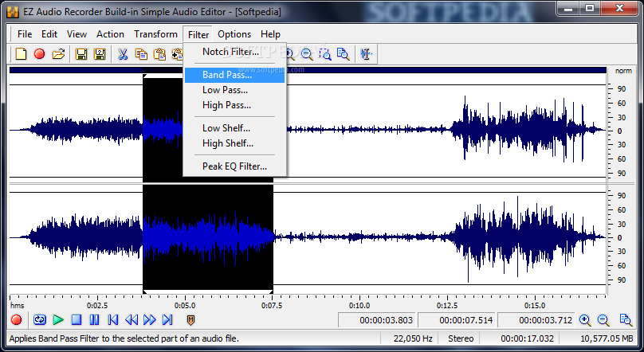Viewport: 644px width, 352px height.
Task: Open the Options menu
Action: point(234,34)
